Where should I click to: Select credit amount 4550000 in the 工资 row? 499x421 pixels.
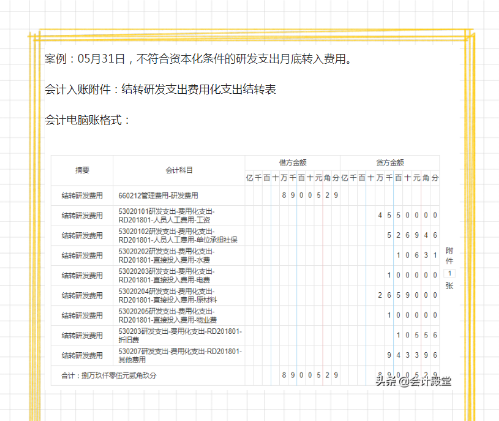pos(407,215)
